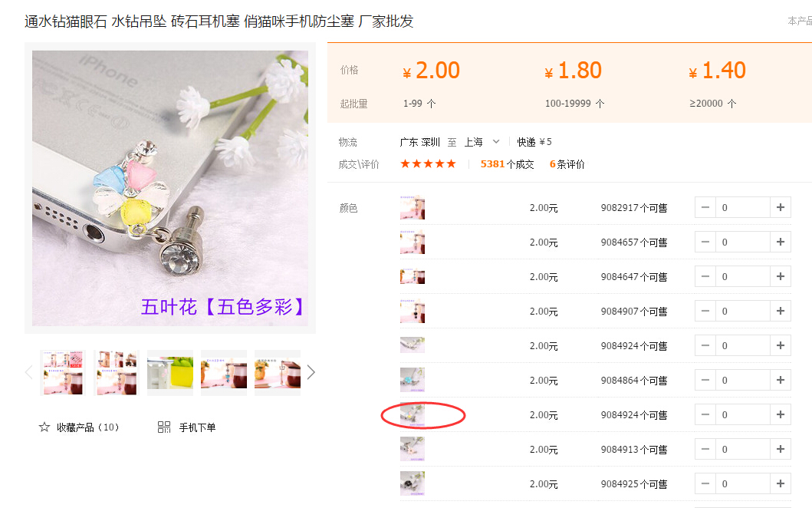This screenshot has width=812, height=508.
Task: Expand the 上海 destination dropdown
Action: [x=495, y=141]
